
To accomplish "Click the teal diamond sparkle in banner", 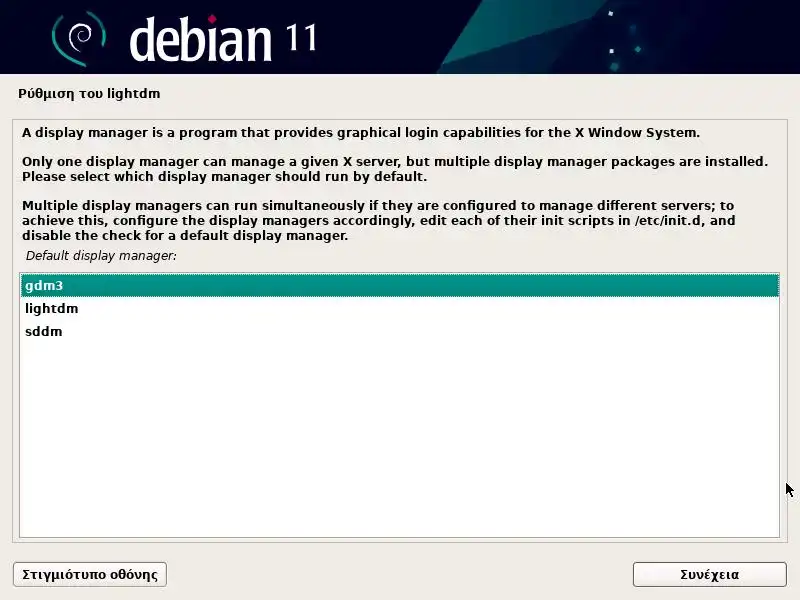I will tap(638, 49).
